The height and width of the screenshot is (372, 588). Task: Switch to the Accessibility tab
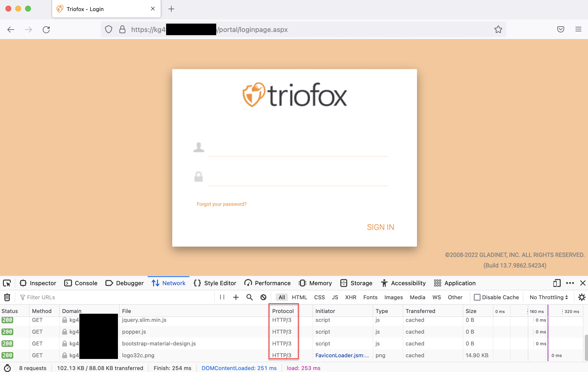click(403, 283)
